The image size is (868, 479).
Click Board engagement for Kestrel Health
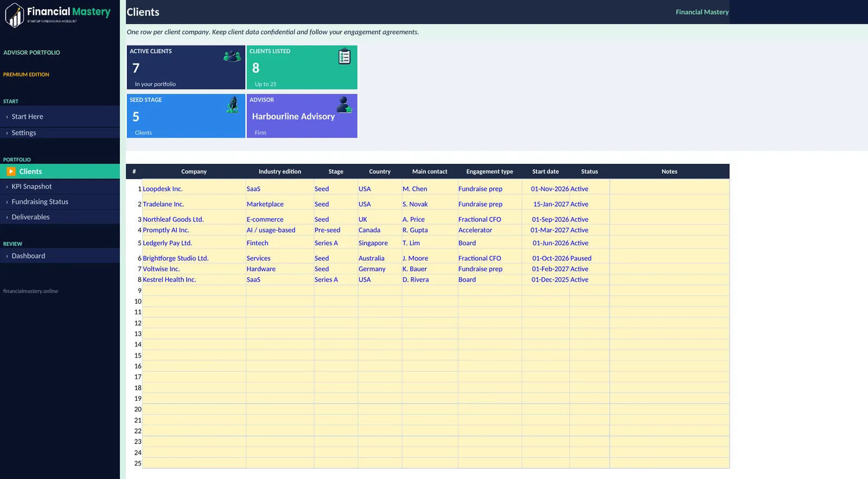490,280
